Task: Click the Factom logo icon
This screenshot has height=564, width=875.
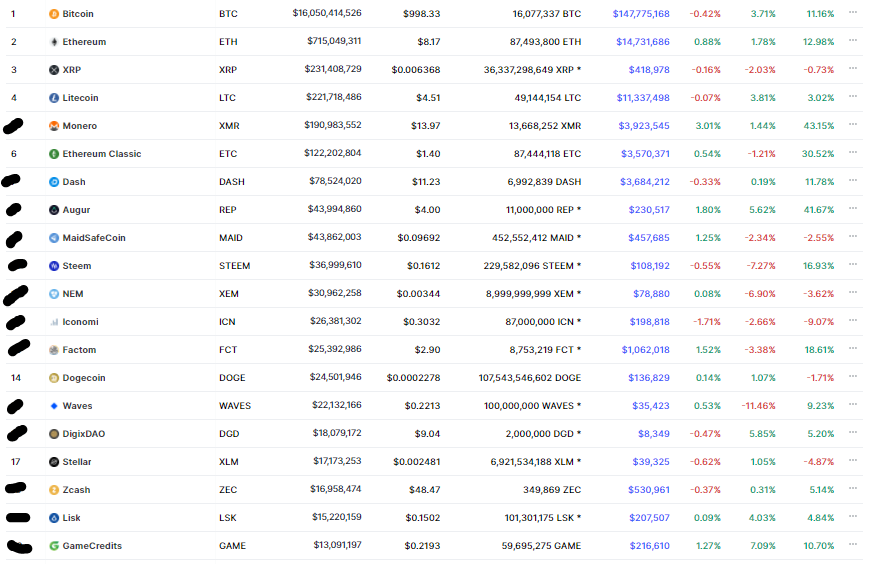Action: click(x=54, y=350)
